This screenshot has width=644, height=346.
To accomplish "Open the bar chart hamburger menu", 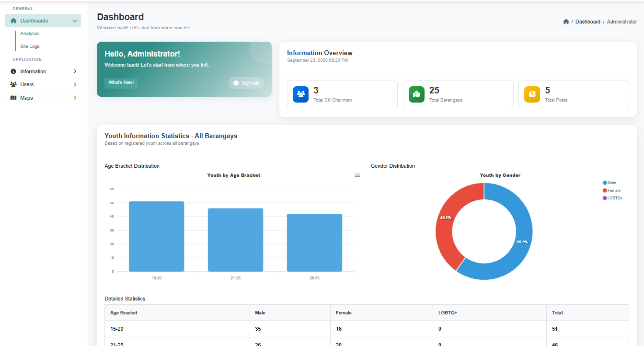I will tap(357, 175).
